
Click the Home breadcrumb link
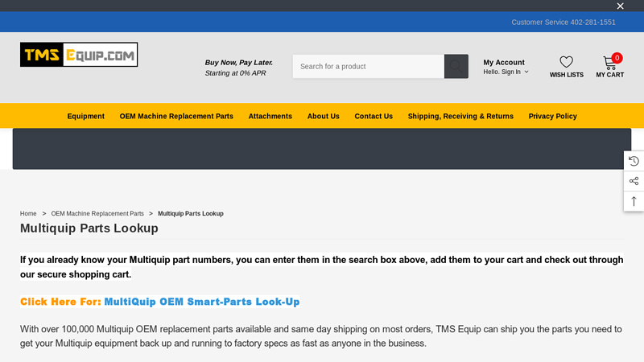(28, 213)
